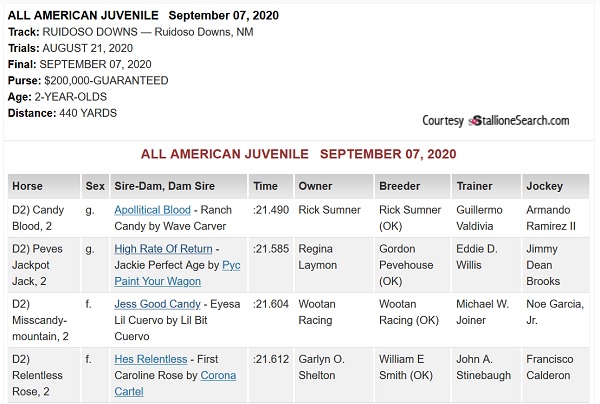Viewport: 600px width, 404px height.
Task: Open the Apollitical Blood sire link
Action: click(x=152, y=210)
